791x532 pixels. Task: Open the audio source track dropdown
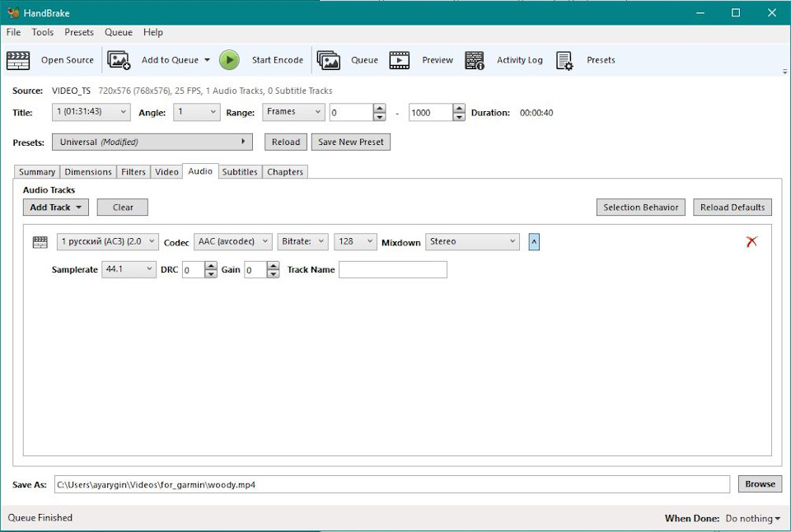[x=107, y=241]
